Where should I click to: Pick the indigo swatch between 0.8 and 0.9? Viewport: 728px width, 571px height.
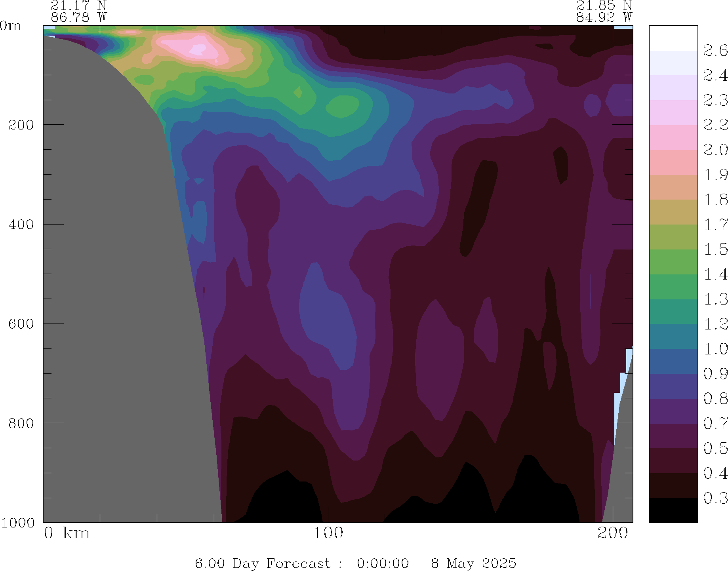673,386
